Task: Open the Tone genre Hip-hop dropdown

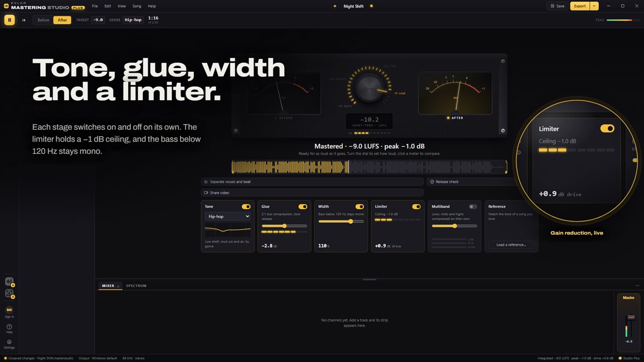Action: (227, 216)
